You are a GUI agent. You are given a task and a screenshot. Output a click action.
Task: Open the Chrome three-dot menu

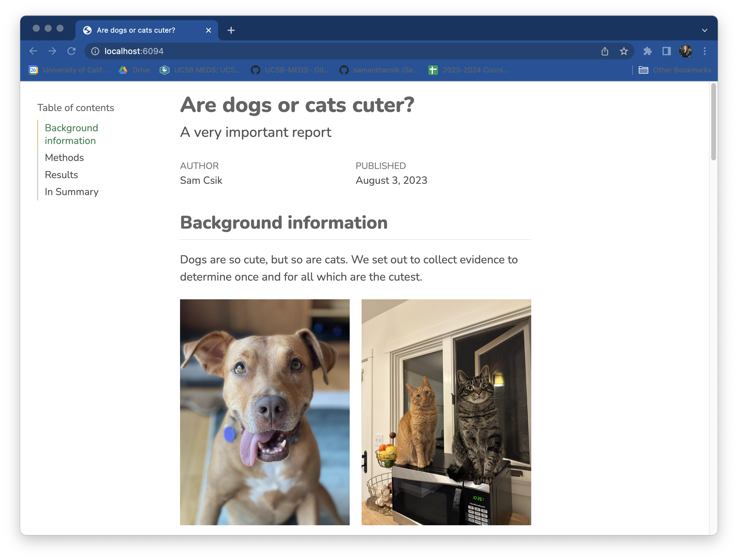(x=705, y=51)
